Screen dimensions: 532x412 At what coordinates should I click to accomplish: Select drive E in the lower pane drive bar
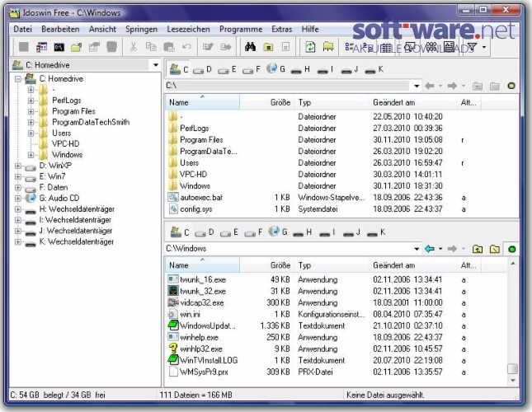coord(229,232)
